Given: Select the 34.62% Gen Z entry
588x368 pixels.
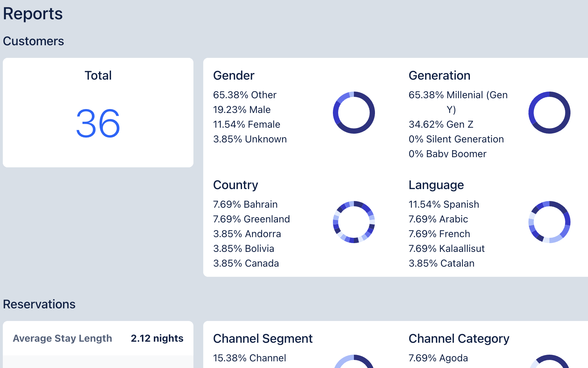Looking at the screenshot, I should (441, 125).
